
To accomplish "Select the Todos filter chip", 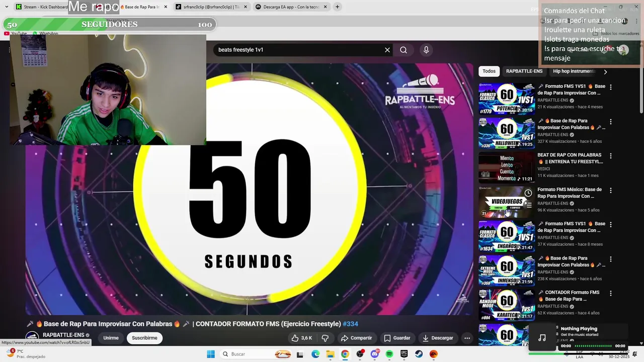I will point(489,71).
